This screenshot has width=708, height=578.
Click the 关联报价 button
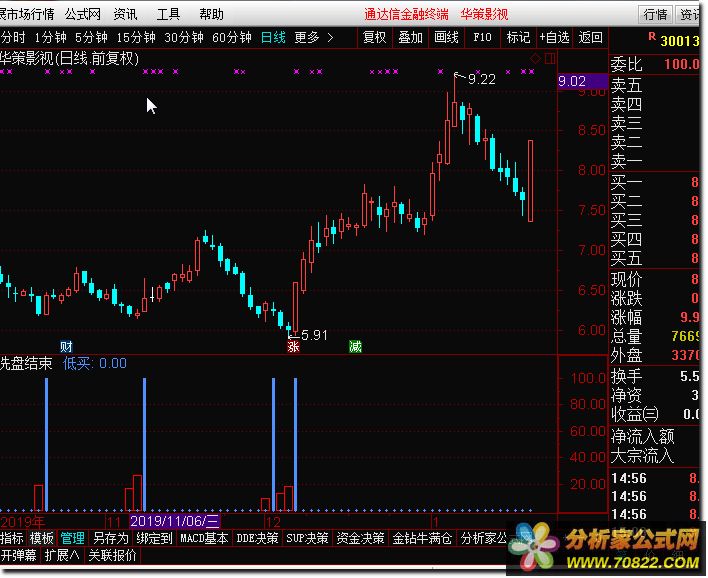(x=112, y=555)
